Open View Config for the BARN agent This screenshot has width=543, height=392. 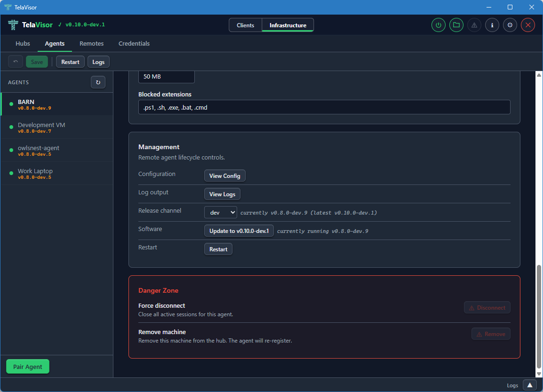point(224,176)
